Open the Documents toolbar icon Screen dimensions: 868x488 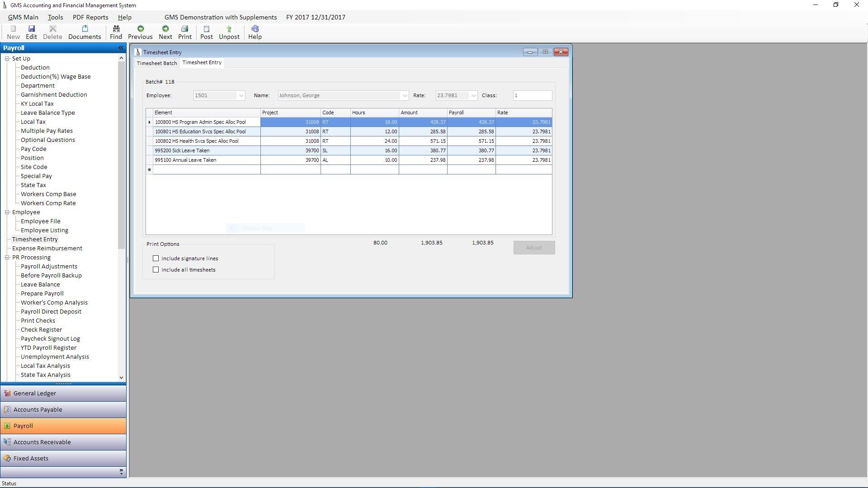(x=85, y=32)
